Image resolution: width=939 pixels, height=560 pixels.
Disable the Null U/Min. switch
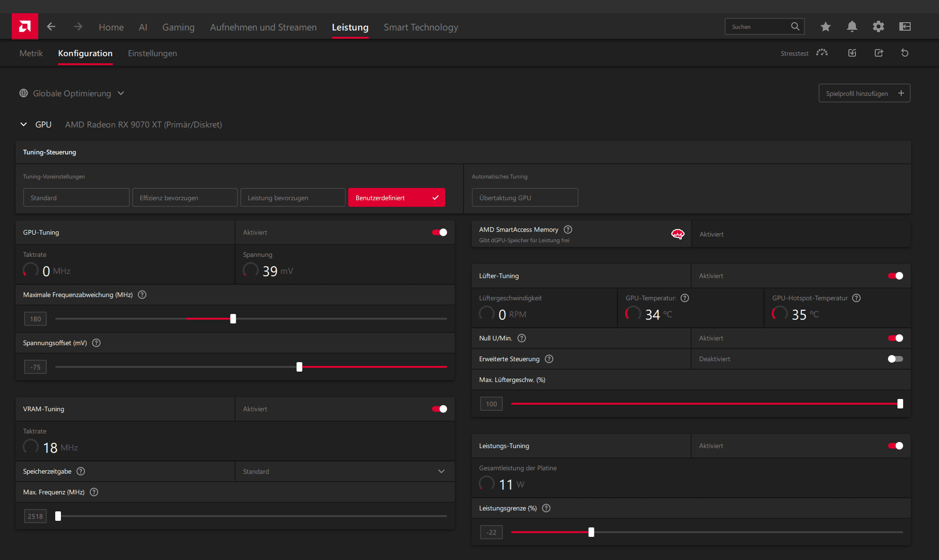[895, 338]
